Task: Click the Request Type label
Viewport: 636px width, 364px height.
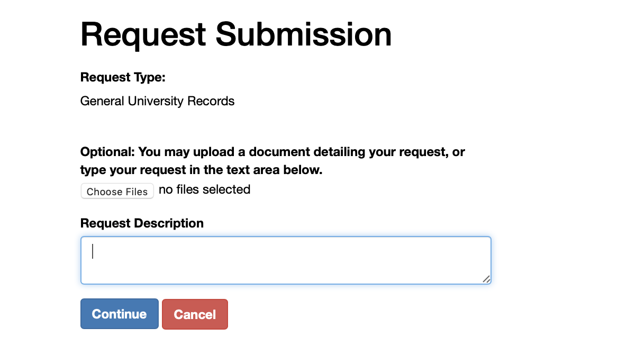Action: click(x=123, y=78)
